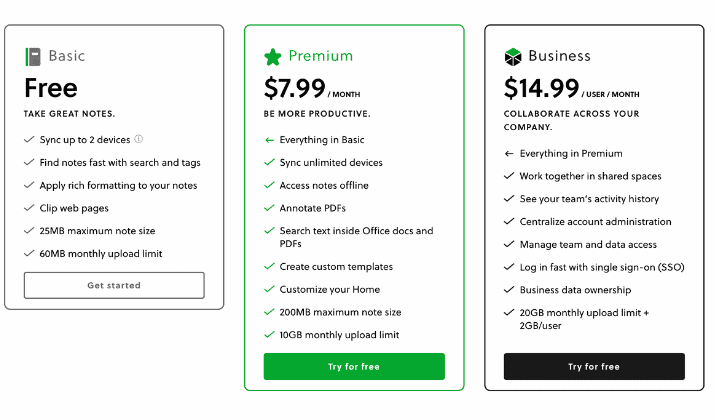Click the info icon next to Sync up to 2 devices
This screenshot has height=420, width=715.
pyautogui.click(x=139, y=139)
